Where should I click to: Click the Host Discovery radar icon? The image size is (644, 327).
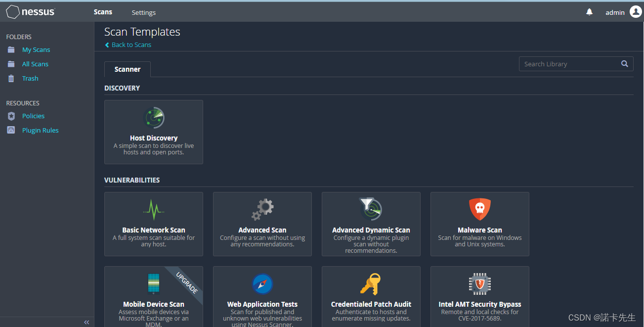[x=154, y=118]
